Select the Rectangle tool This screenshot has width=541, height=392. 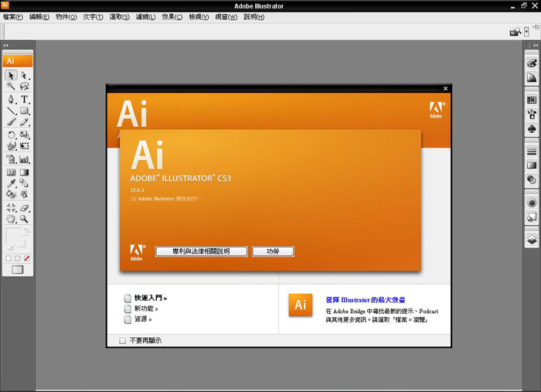click(24, 111)
